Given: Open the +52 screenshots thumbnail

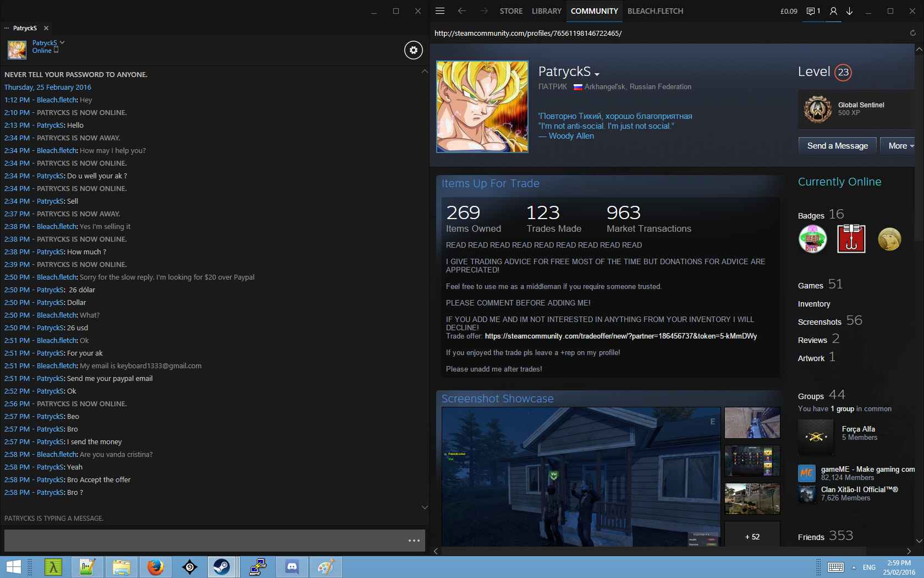Looking at the screenshot, I should pos(752,537).
